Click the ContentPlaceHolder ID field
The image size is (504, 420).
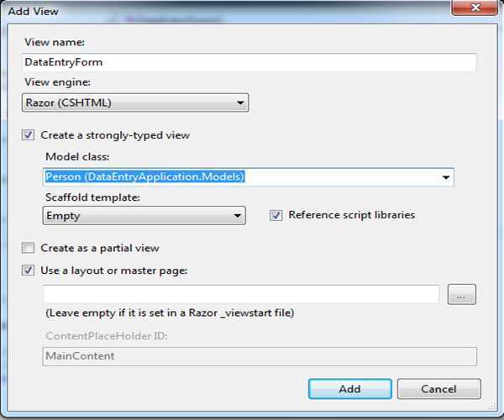tap(259, 356)
